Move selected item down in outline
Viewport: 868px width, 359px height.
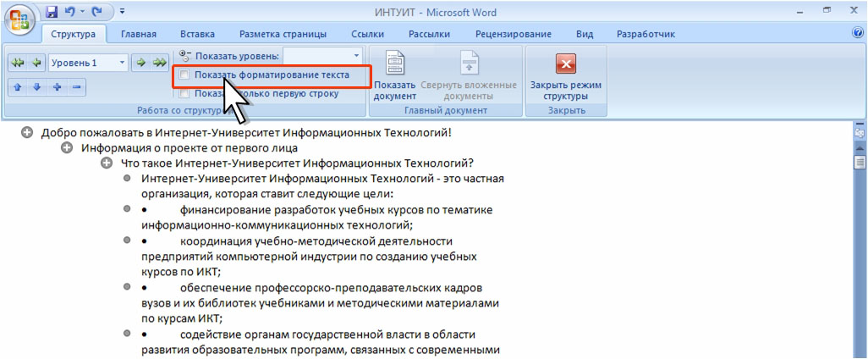(x=37, y=87)
